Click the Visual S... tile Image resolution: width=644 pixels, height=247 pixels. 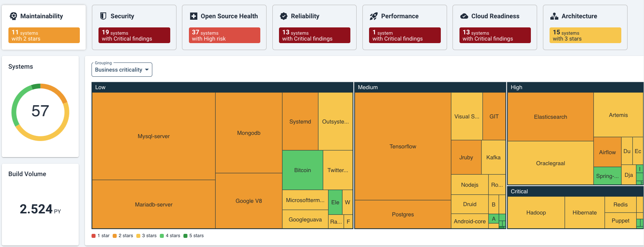coord(467,116)
